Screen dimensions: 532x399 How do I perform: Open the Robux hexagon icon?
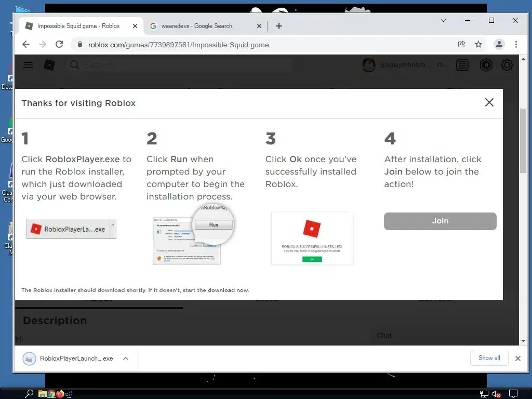coord(486,65)
